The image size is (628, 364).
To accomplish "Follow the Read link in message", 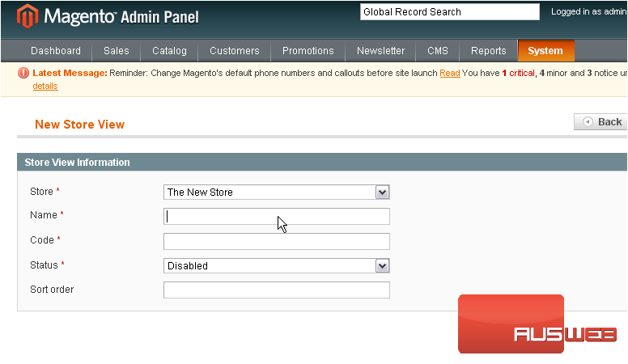I will coord(449,73).
